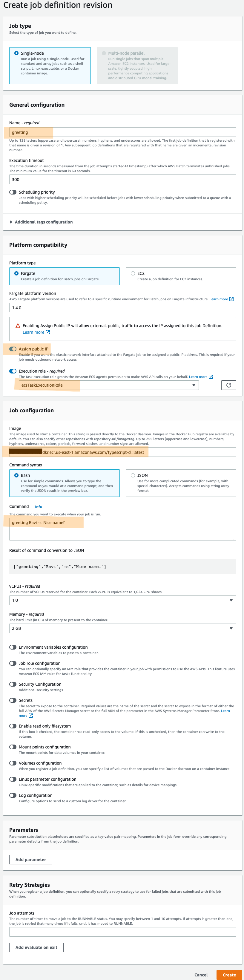Viewport: 244px width, 980px height.
Task: Toggle Linux parameter configuration
Action: 13,780
